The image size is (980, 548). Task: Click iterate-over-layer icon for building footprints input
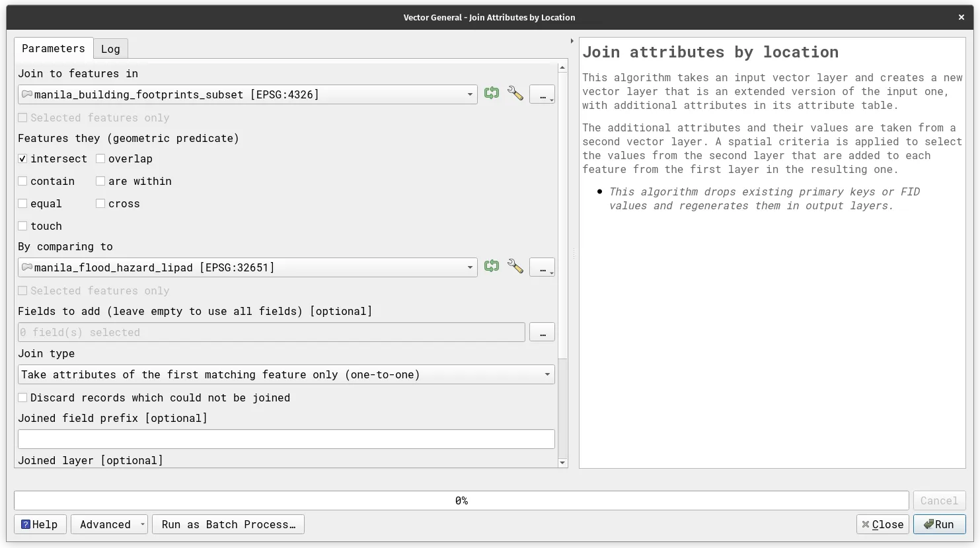(x=491, y=94)
